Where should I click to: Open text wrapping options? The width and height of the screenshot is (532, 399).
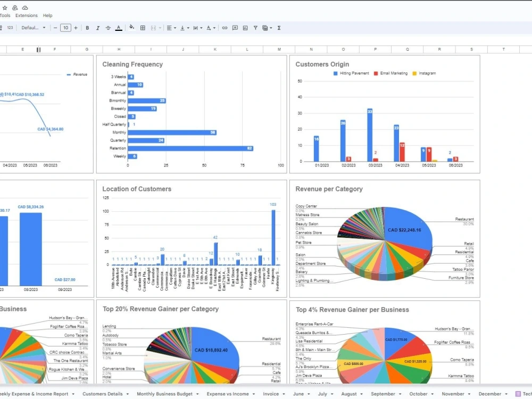tap(197, 28)
